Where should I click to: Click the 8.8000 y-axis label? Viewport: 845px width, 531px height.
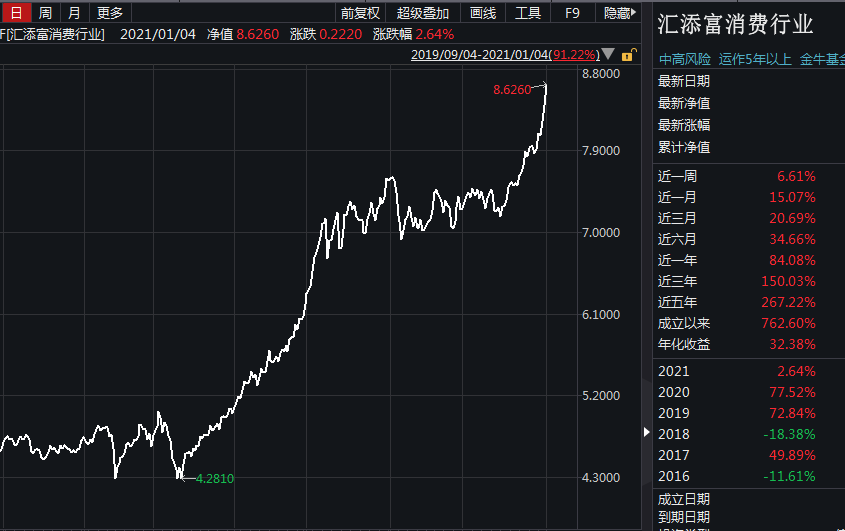tap(601, 74)
